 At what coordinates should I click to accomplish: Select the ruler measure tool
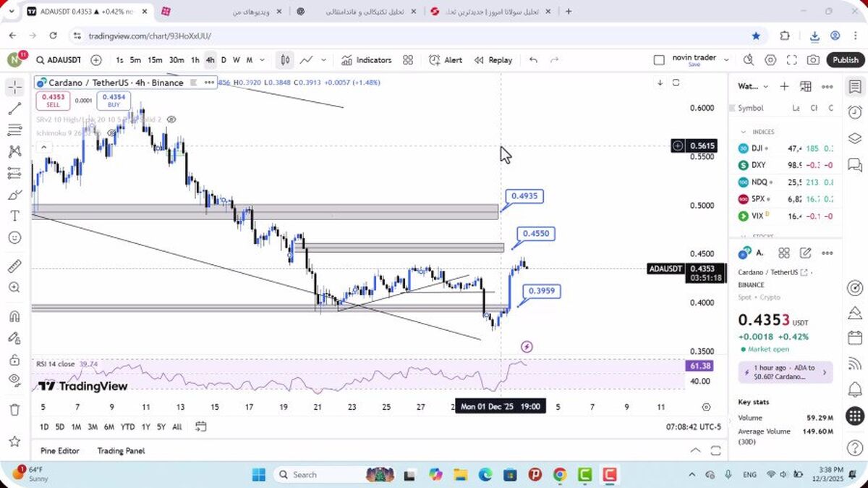(x=14, y=266)
